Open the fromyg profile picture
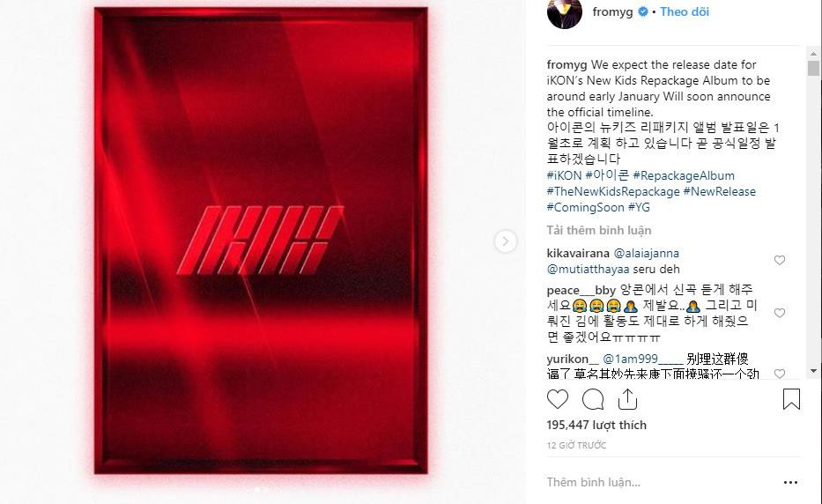Image resolution: width=822 pixels, height=504 pixels. coord(565,13)
